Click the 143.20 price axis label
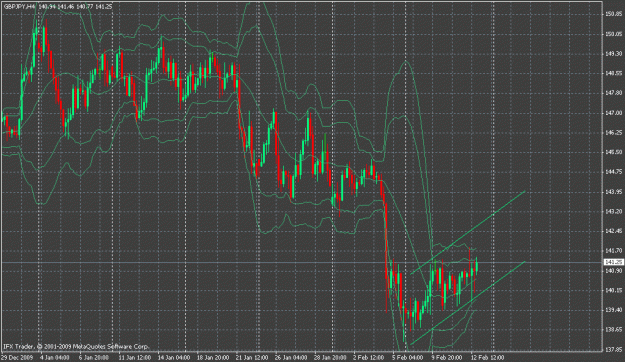The height and width of the screenshot is (362, 625). point(613,212)
